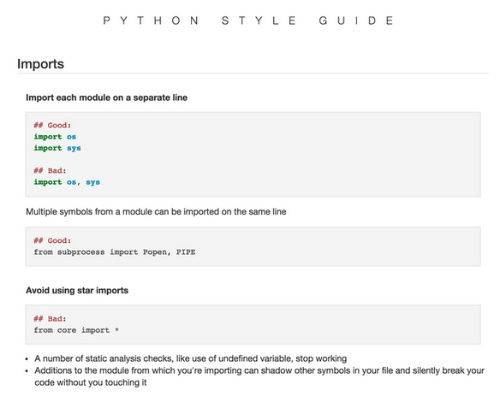The width and height of the screenshot is (500, 402).
Task: Click the Imports section heading
Action: (41, 64)
